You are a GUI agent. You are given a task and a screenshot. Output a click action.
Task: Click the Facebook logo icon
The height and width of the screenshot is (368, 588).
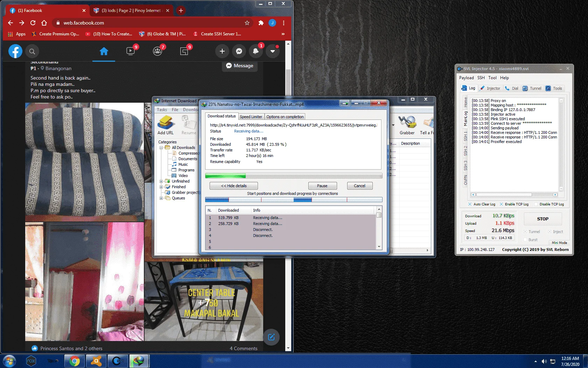coord(15,51)
